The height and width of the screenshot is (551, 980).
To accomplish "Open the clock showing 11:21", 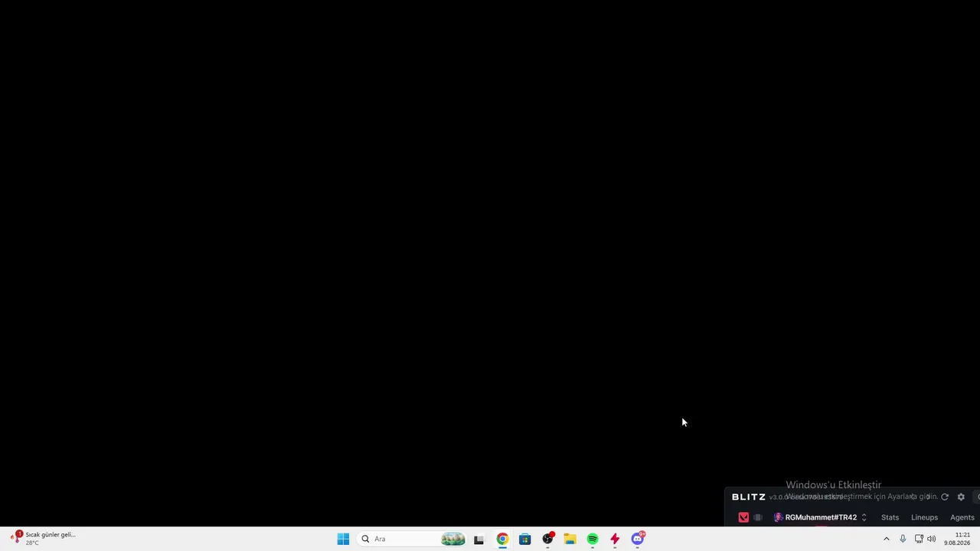I will coord(957,539).
